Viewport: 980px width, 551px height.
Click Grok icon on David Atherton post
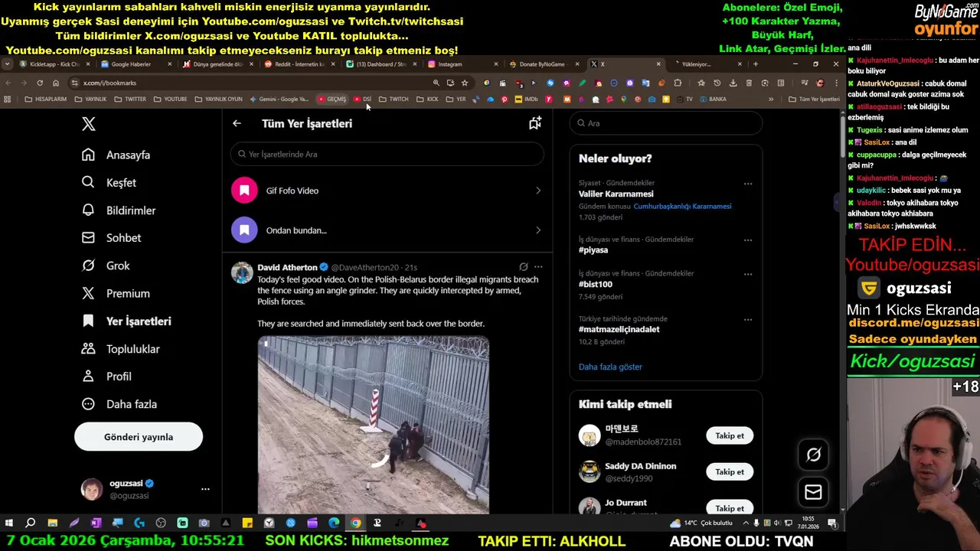click(524, 267)
